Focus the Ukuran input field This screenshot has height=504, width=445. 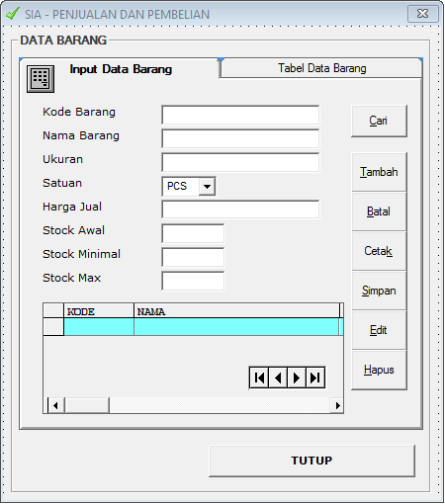tap(240, 162)
